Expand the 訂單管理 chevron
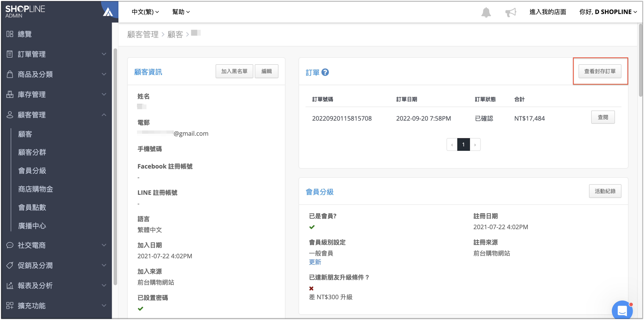 click(x=104, y=54)
